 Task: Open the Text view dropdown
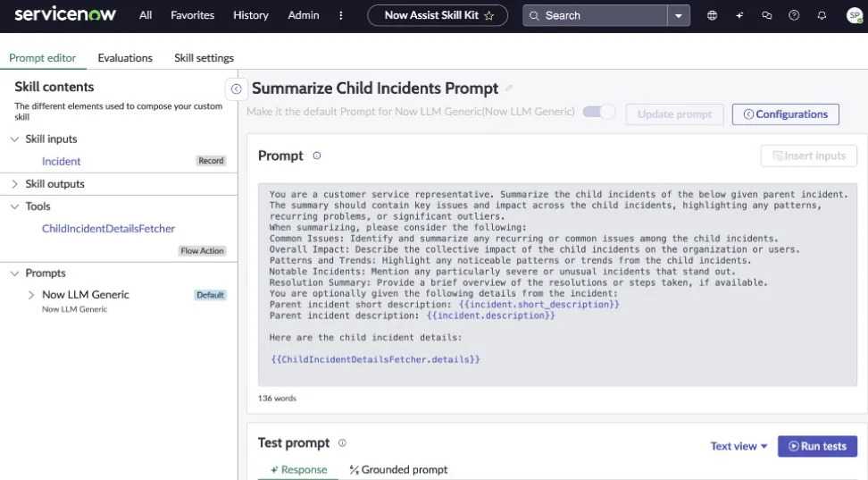739,446
